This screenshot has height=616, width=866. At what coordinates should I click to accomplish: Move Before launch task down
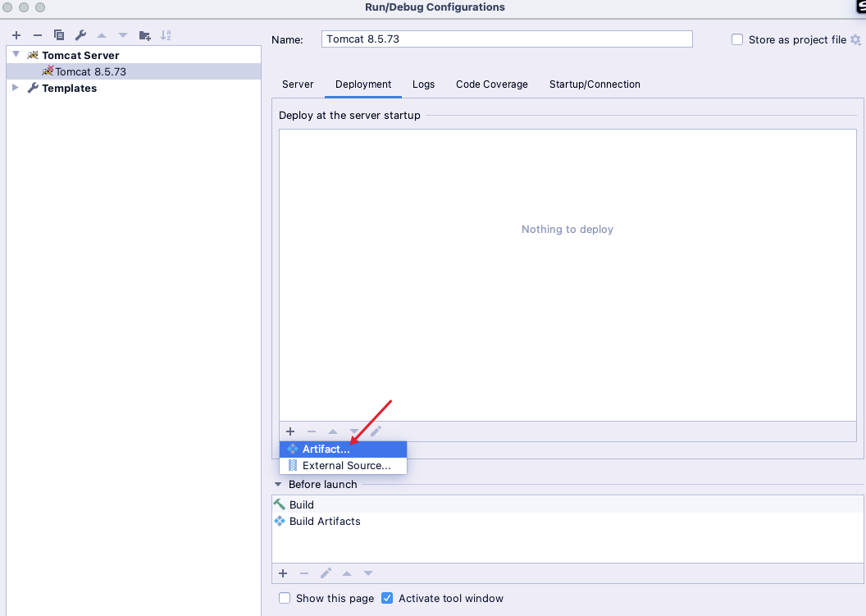point(368,573)
